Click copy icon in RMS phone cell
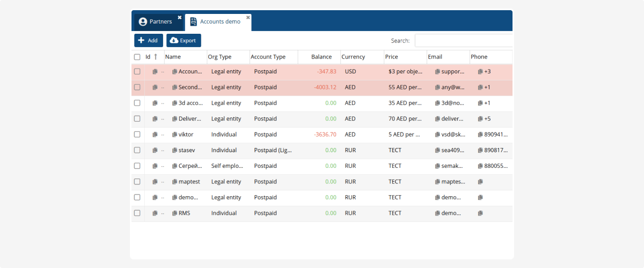Image resolution: width=644 pixels, height=268 pixels. click(480, 213)
